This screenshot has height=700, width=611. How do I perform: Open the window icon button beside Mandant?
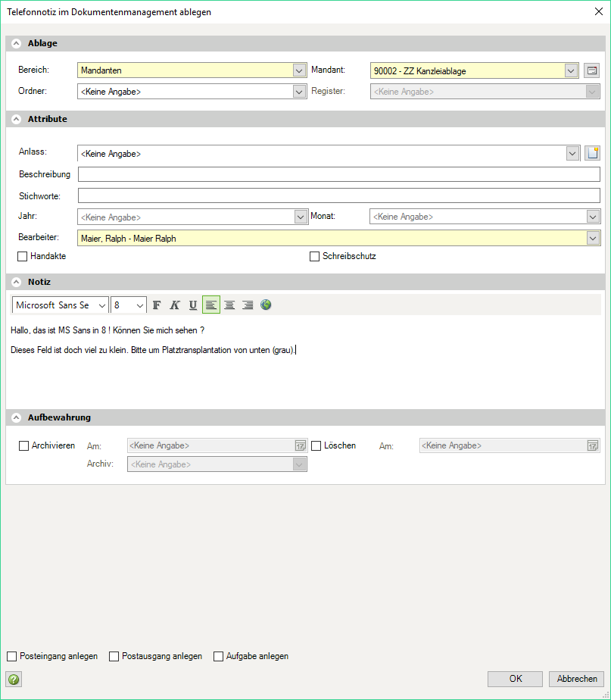592,71
